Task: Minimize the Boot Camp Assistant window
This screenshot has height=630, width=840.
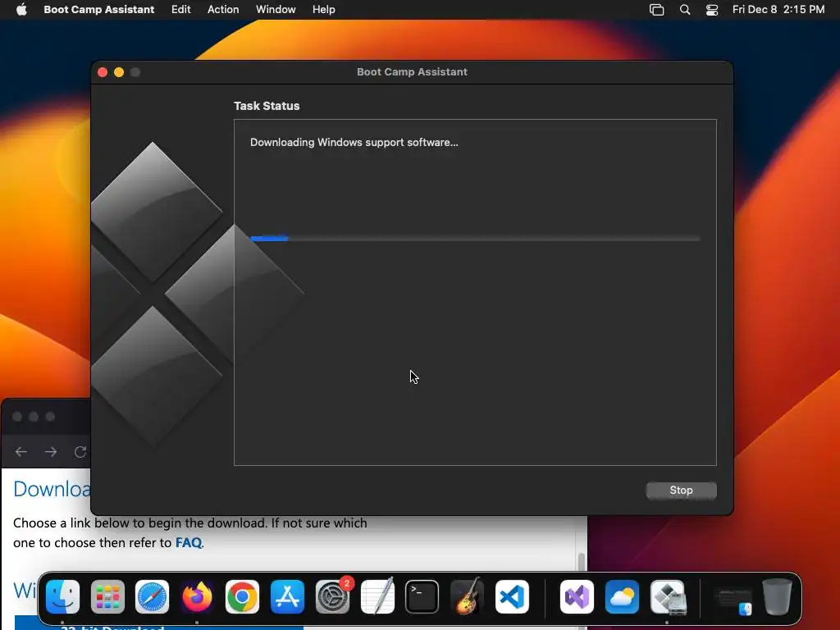Action: pos(119,72)
